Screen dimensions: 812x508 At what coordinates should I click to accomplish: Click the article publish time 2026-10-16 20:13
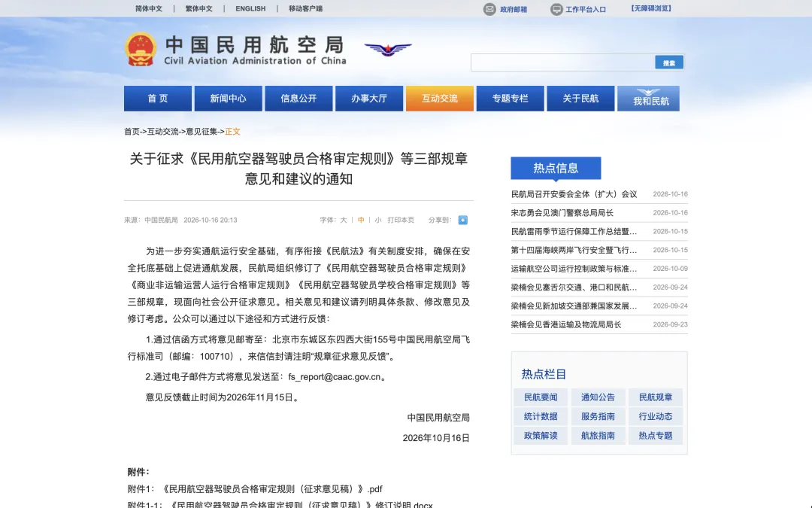tap(211, 220)
